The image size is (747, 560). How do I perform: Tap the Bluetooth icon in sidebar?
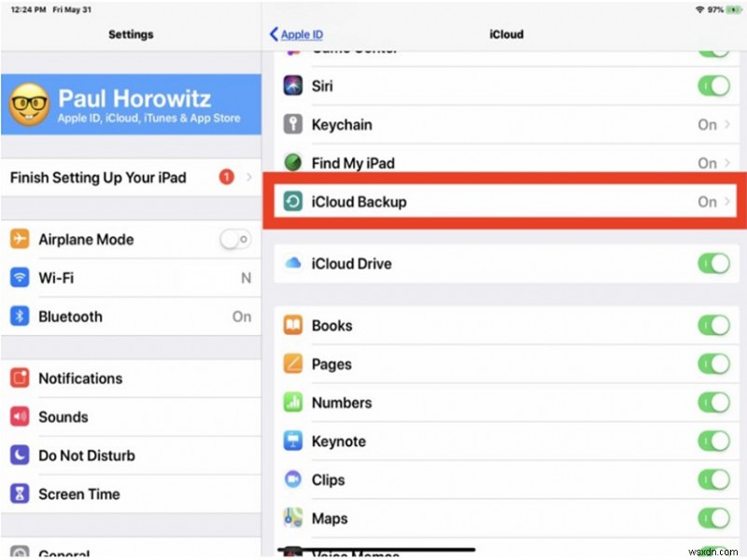(20, 316)
